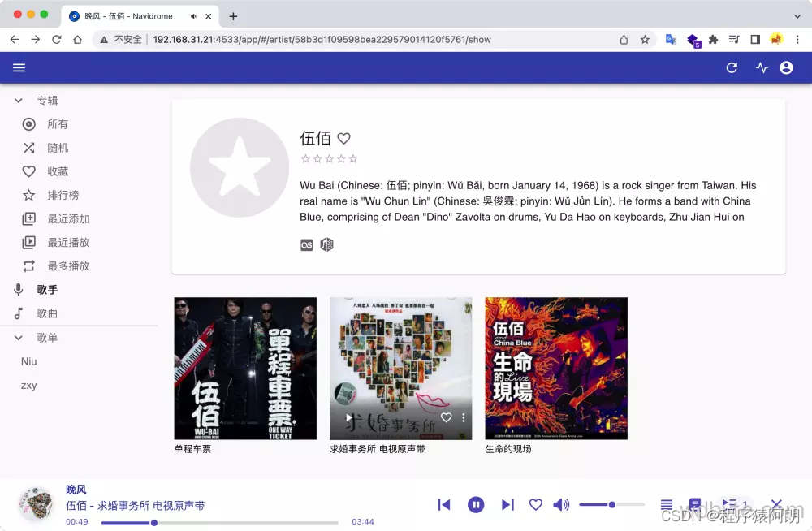Rate artist 伍佰 five stars
Viewport: 812px width, 531px height.
tap(353, 159)
